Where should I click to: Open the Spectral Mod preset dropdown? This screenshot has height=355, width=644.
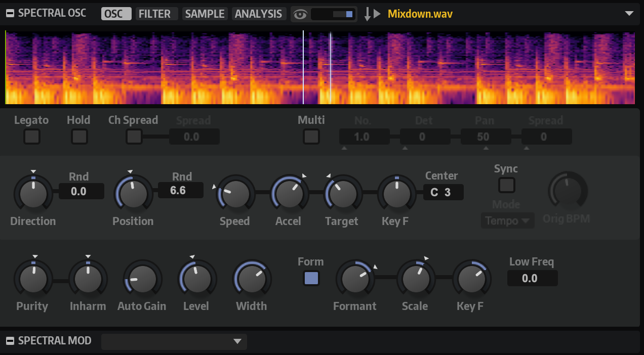point(174,341)
